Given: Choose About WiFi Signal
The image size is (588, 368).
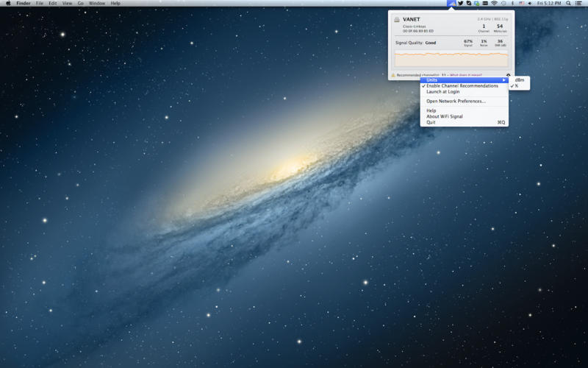Looking at the screenshot, I should pos(465,116).
